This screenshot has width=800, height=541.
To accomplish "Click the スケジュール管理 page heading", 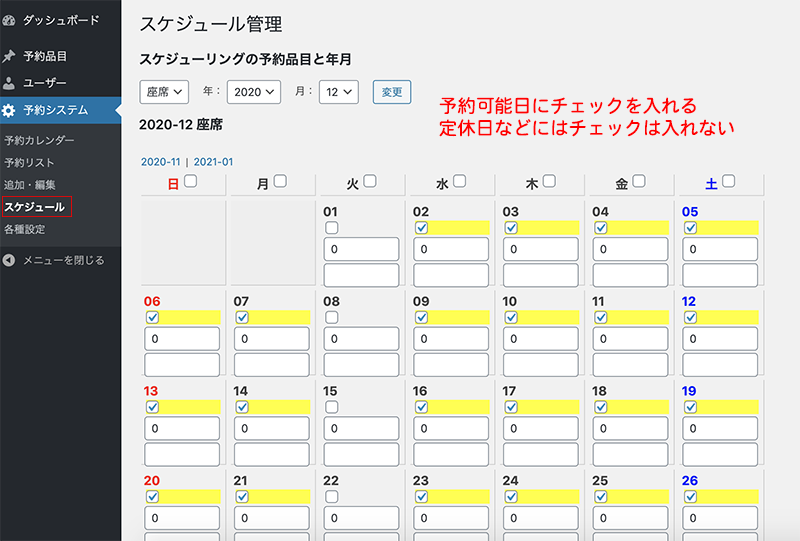I will [x=211, y=24].
